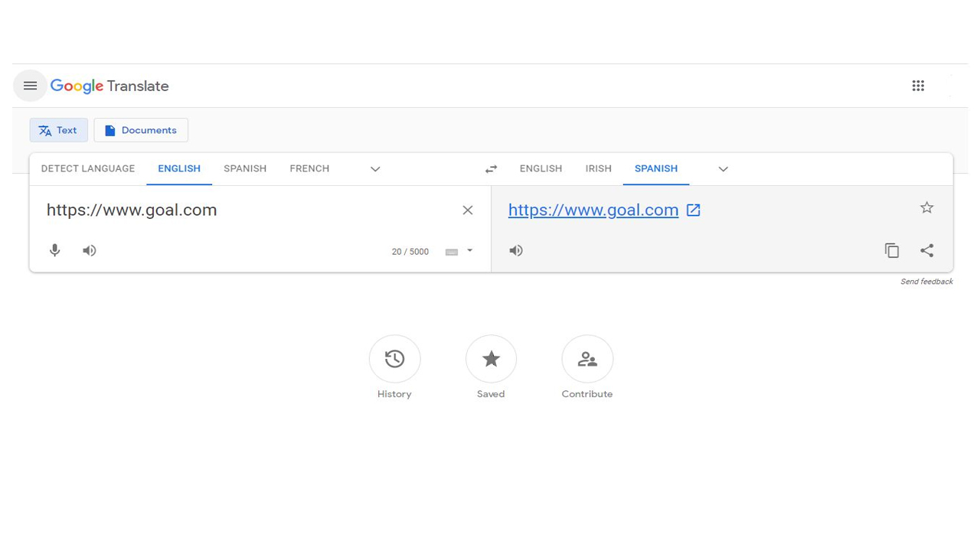Open the translated goal.com link
Screen dimensions: 980x551
pyautogui.click(x=593, y=210)
